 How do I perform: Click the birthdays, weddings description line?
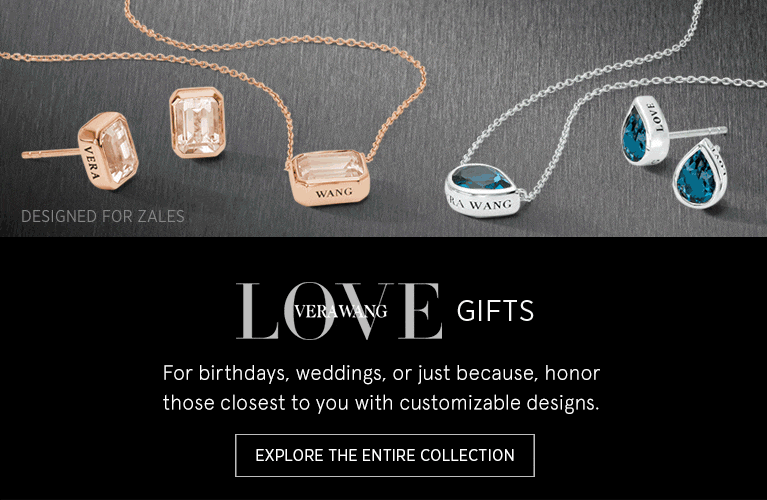click(381, 373)
